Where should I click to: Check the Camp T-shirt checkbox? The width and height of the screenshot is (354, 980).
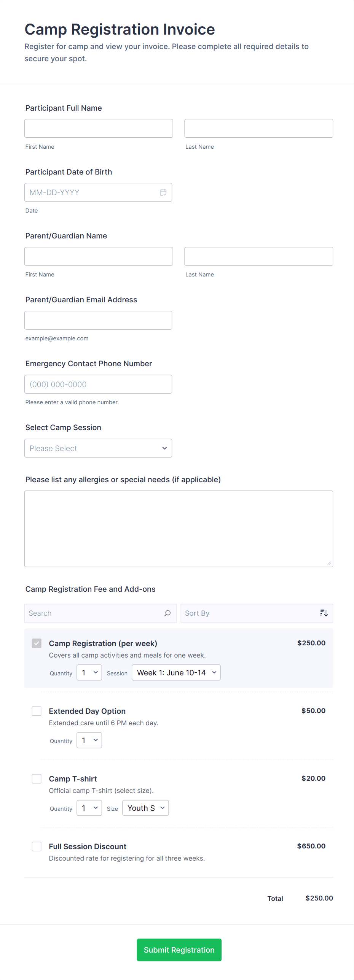pos(37,778)
